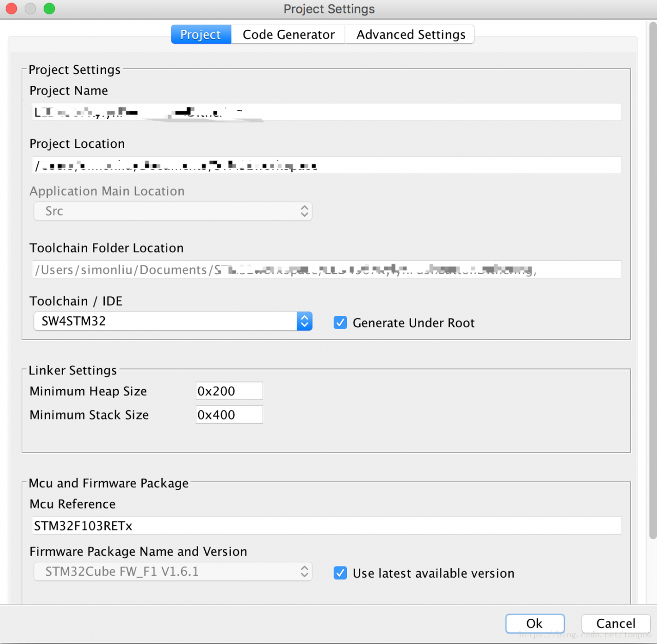The image size is (657, 644).
Task: Open the Toolchain / IDE dropdown
Action: click(x=173, y=321)
